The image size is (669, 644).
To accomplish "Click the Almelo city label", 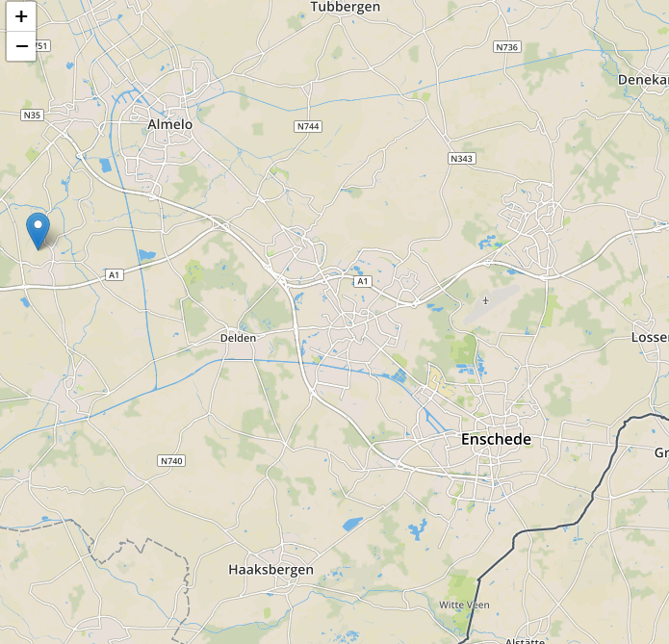I will pos(169,124).
